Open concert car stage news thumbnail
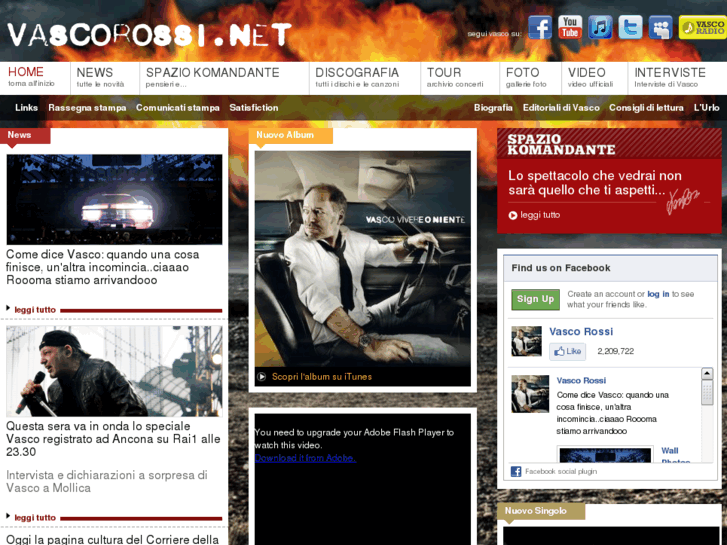This screenshot has width=727, height=545. pyautogui.click(x=115, y=199)
